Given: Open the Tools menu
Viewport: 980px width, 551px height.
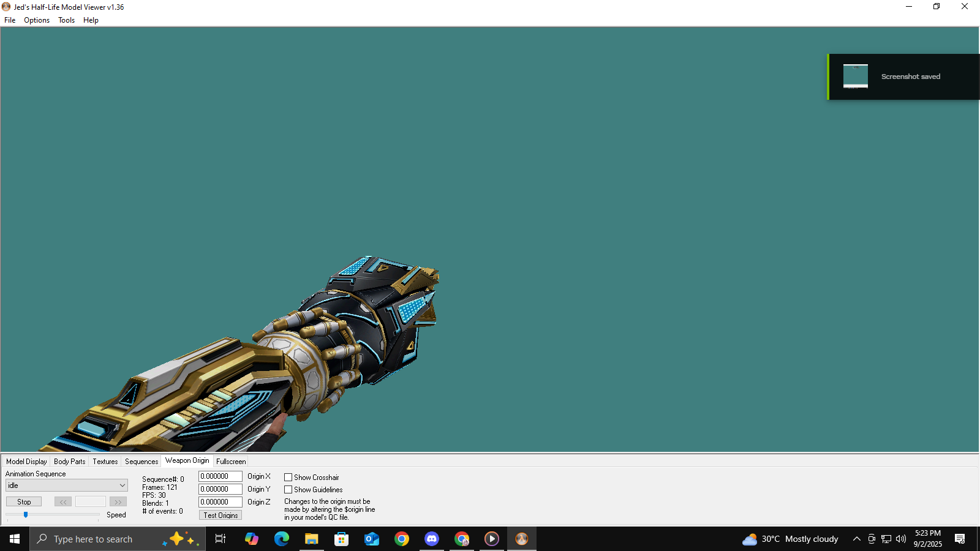Looking at the screenshot, I should tap(66, 20).
